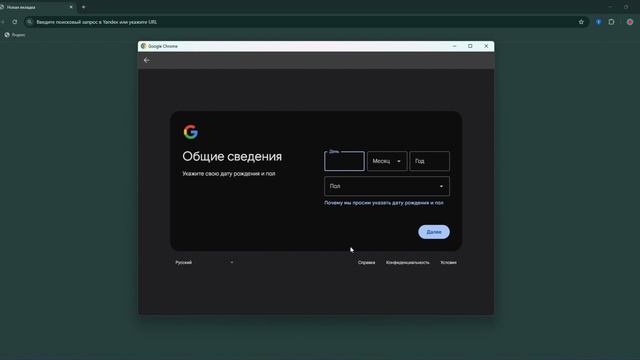Open the Конфиденциальность privacy link
The height and width of the screenshot is (360, 640).
tap(408, 262)
